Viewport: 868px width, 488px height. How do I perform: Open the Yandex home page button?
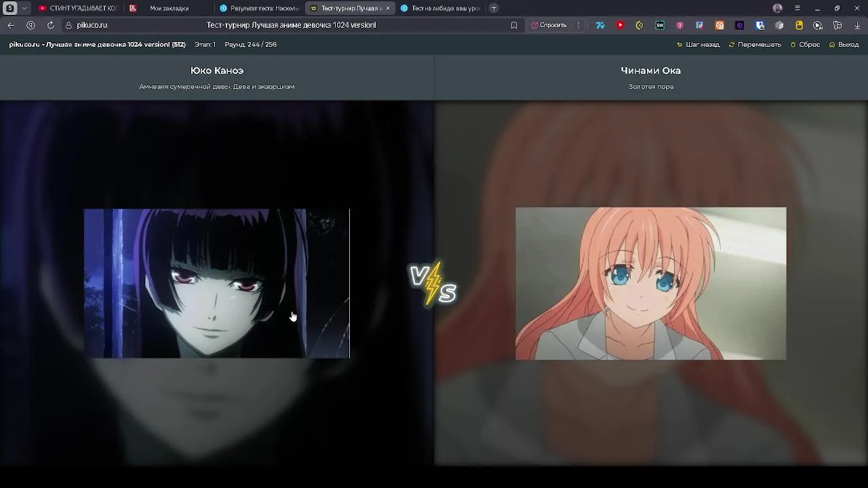click(x=31, y=25)
